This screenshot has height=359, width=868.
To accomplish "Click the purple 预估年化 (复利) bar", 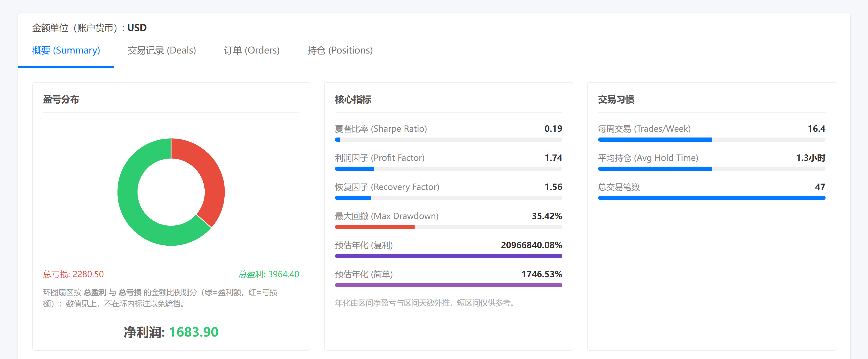I will pos(448,256).
